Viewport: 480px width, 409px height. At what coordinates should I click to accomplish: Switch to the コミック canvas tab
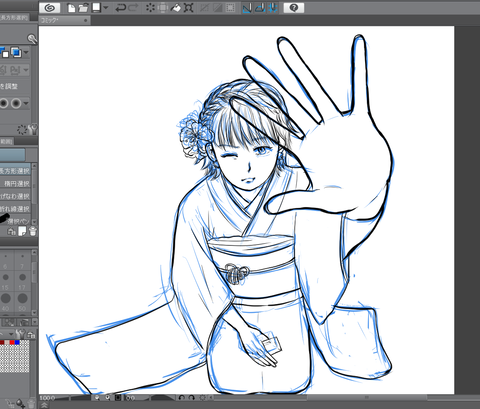pos(64,20)
